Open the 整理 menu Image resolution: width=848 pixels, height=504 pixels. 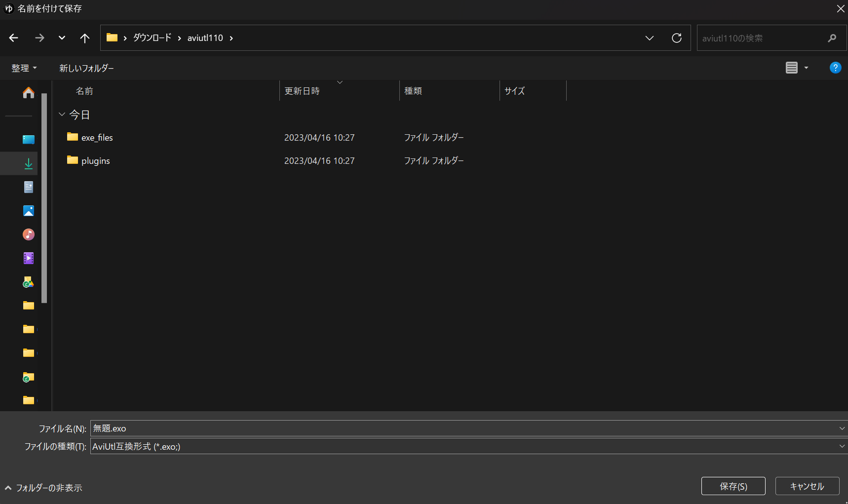24,68
